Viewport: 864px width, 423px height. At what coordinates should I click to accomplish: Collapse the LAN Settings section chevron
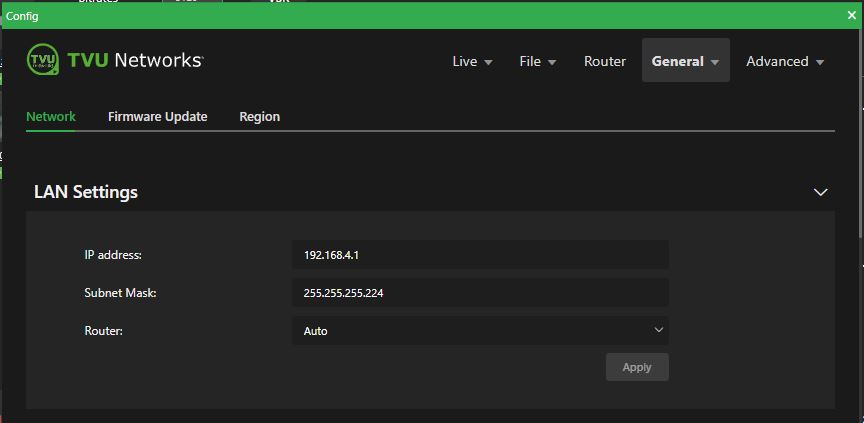(820, 192)
